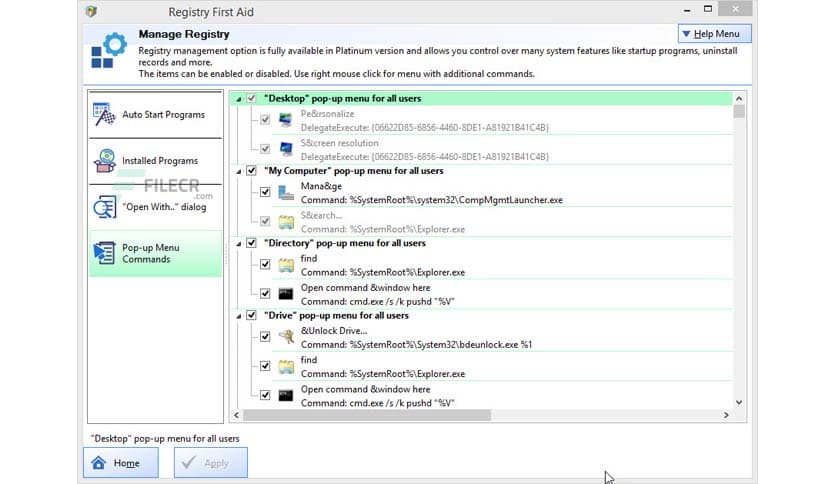Click vertical scrollbar down arrow
Viewport: 836px width, 484px height.
[739, 402]
